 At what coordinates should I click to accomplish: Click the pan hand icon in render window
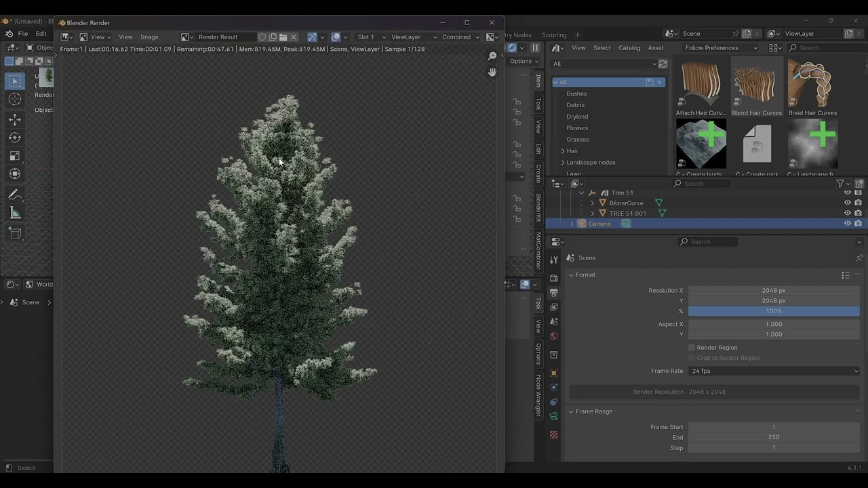pos(492,72)
